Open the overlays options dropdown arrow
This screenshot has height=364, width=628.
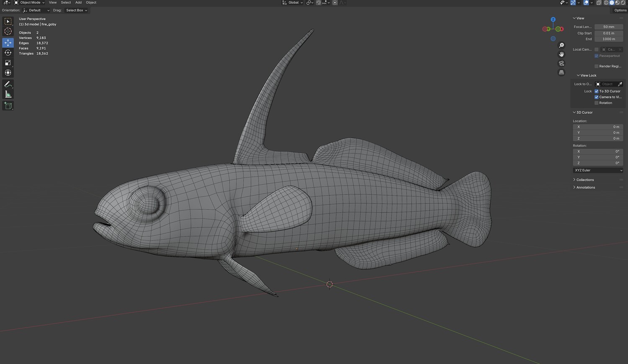pyautogui.click(x=592, y=3)
